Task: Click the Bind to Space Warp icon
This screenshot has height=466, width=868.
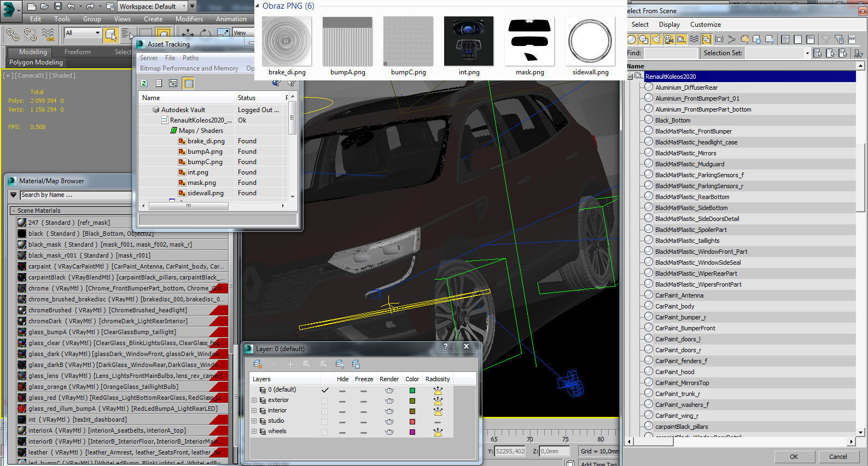Action: point(48,34)
